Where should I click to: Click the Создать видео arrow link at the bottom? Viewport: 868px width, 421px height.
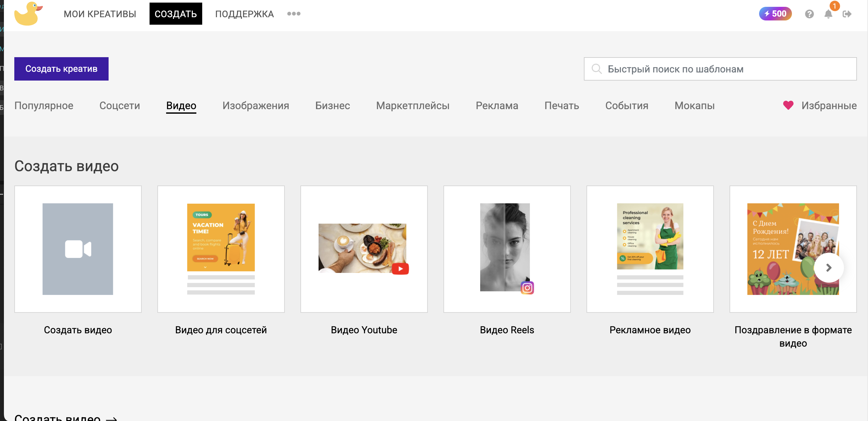pos(66,418)
